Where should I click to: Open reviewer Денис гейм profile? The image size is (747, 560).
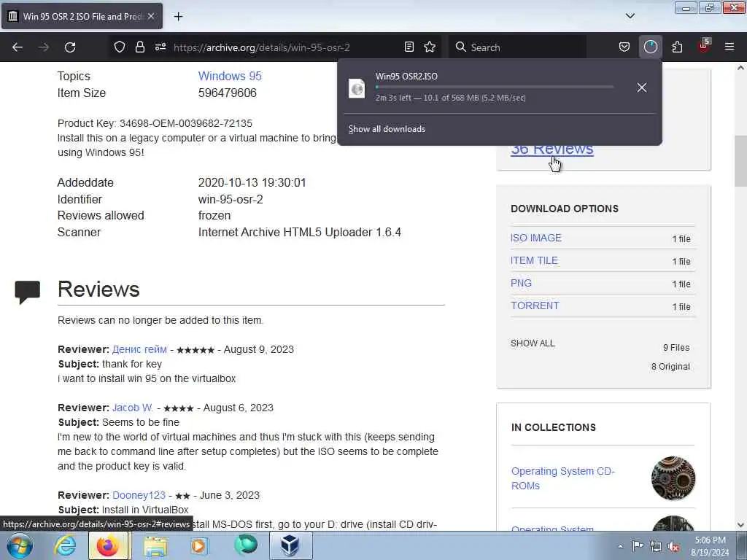139,349
